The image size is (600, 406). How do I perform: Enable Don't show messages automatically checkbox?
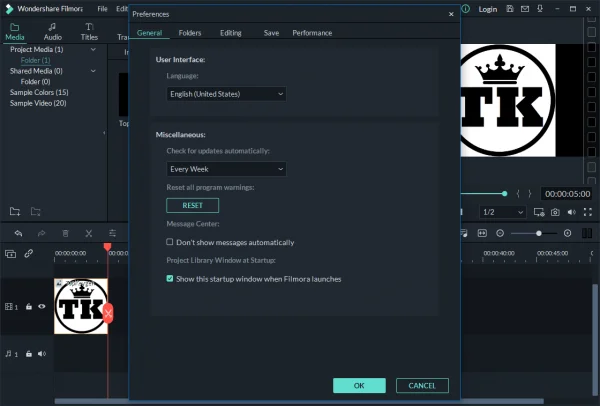coord(170,242)
